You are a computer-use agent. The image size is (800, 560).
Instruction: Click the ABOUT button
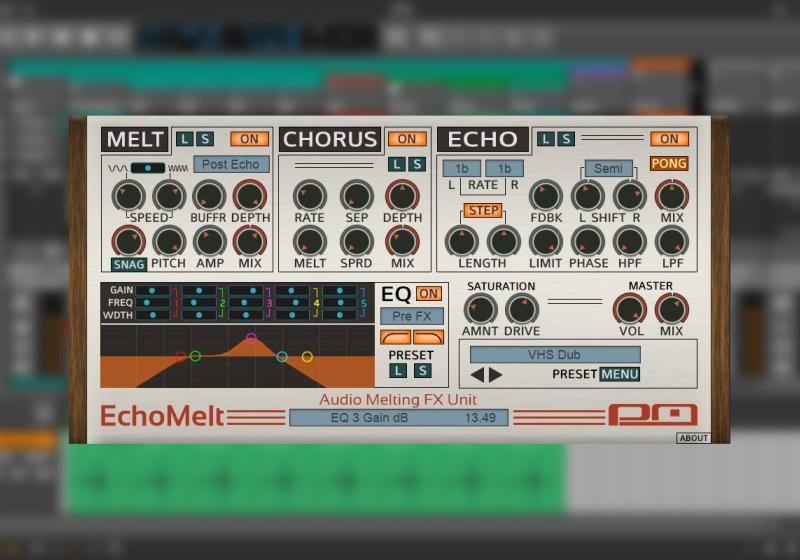pyautogui.click(x=693, y=438)
